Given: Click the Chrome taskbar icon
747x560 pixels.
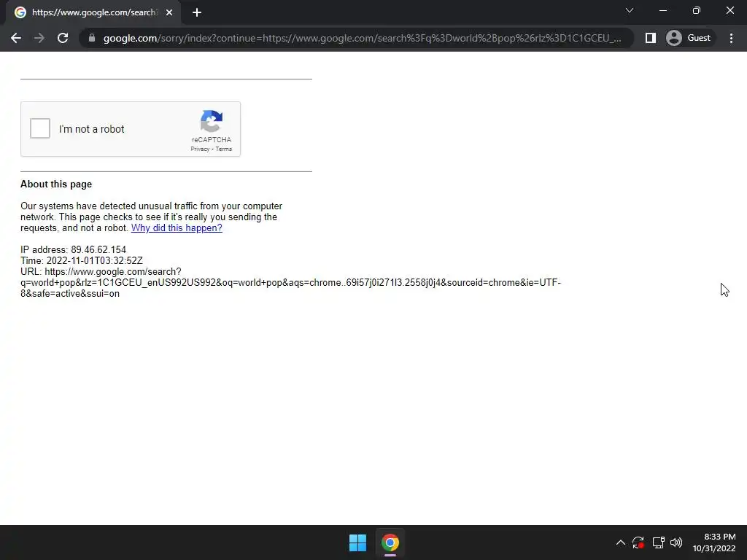Looking at the screenshot, I should pos(390,542).
